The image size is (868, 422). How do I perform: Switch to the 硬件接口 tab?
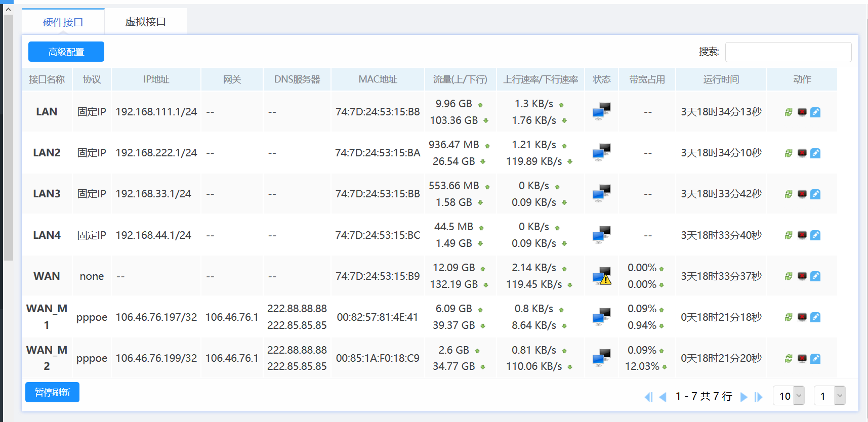(x=63, y=22)
